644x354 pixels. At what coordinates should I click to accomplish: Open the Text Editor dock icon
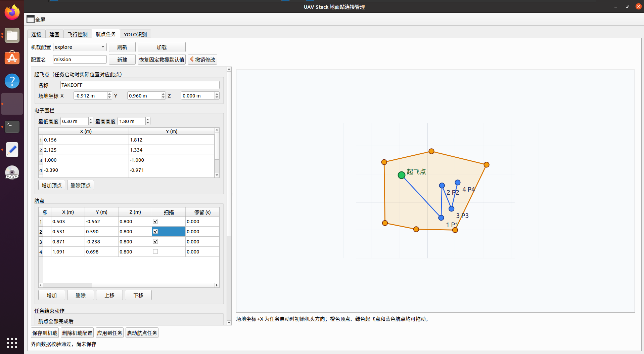click(x=12, y=150)
